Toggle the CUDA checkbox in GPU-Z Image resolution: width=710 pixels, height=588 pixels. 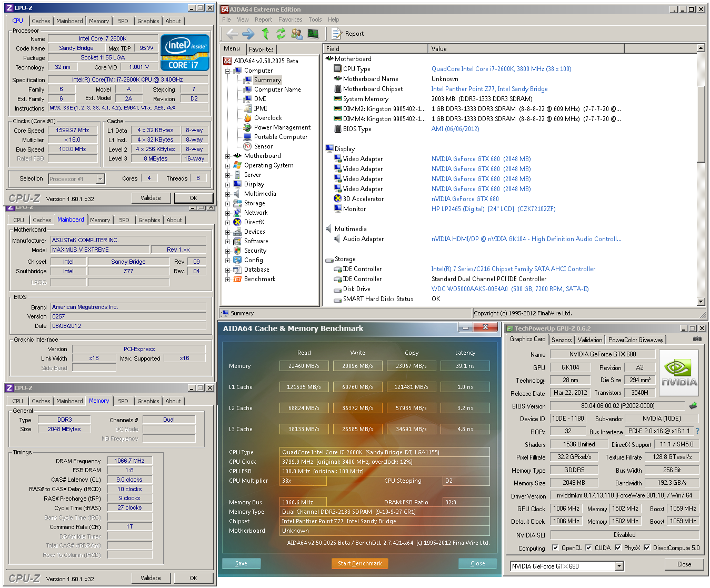(x=588, y=548)
